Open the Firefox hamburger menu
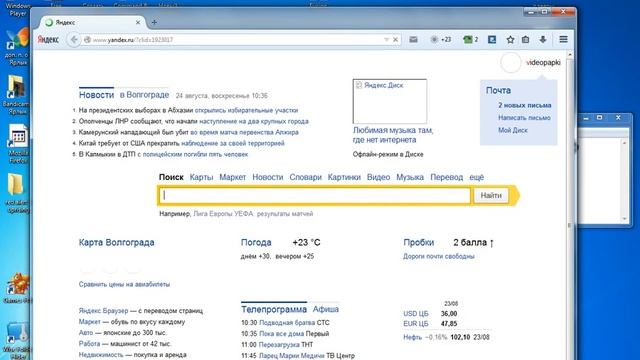 coord(563,40)
